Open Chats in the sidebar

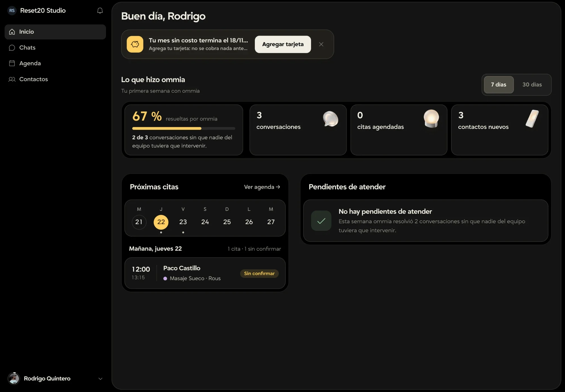55,48
